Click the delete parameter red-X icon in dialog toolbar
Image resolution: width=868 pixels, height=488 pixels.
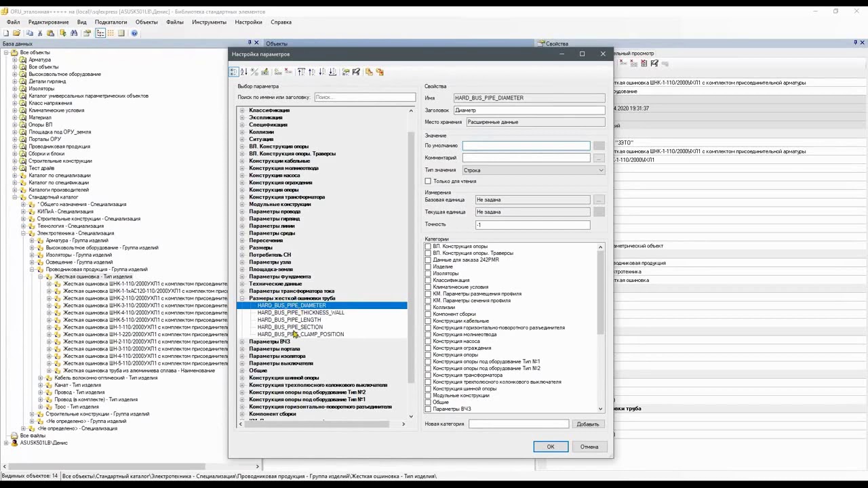[x=288, y=72]
